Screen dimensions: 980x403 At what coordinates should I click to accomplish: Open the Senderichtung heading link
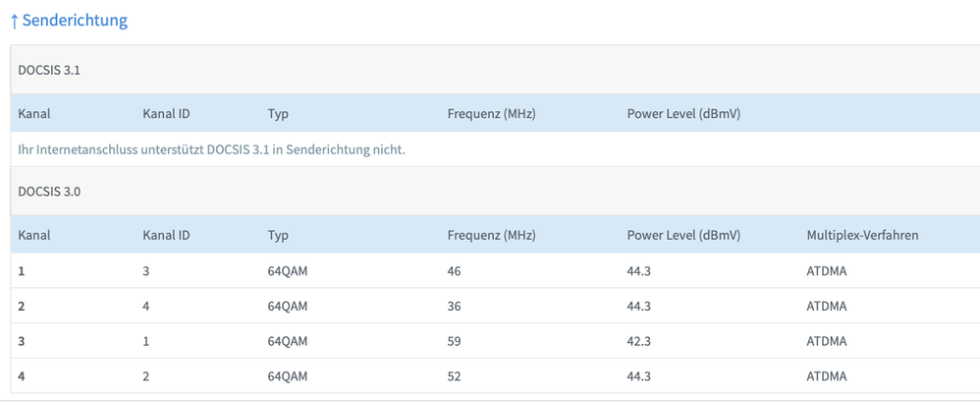pyautogui.click(x=75, y=21)
